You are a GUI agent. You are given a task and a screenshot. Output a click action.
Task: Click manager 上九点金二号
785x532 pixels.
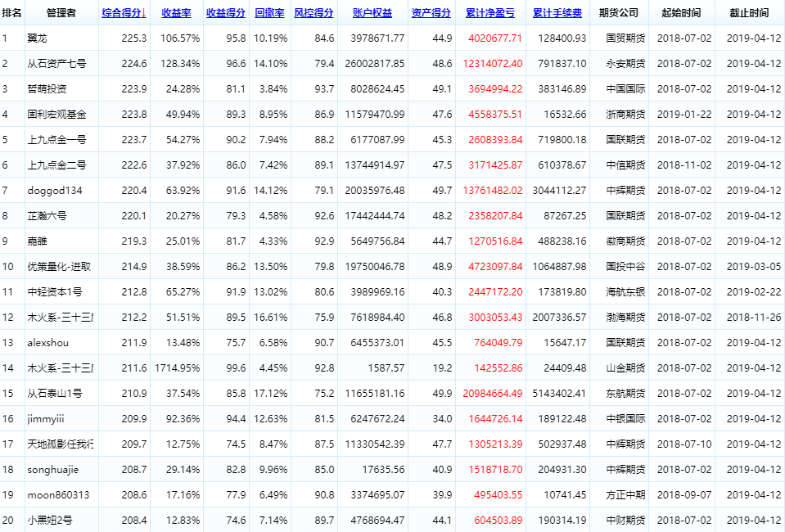coord(57,165)
